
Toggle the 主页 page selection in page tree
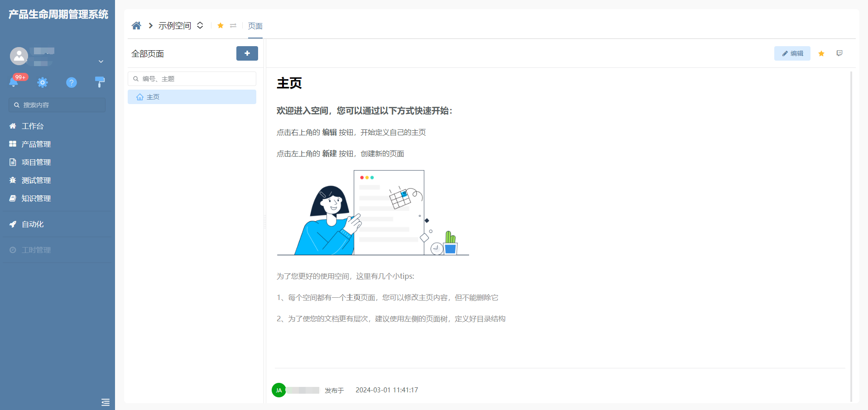point(192,97)
